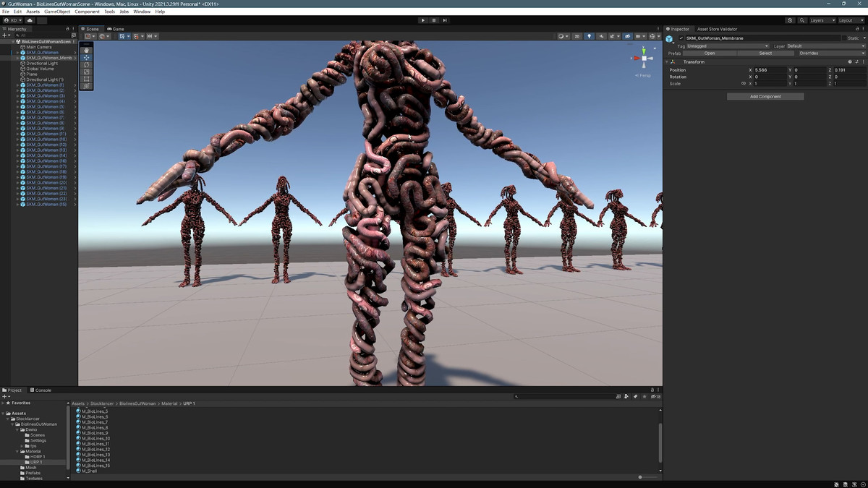Enable the Static checkbox
Image resolution: width=868 pixels, height=488 pixels.
[x=843, y=38]
